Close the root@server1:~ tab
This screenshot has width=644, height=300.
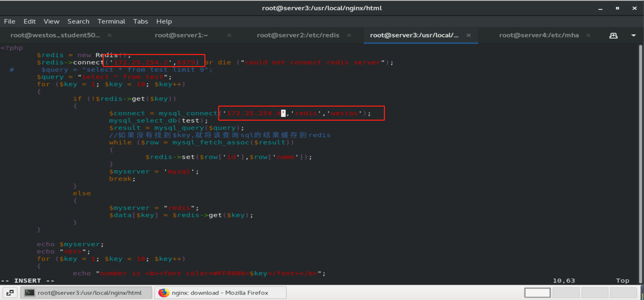click(x=229, y=35)
